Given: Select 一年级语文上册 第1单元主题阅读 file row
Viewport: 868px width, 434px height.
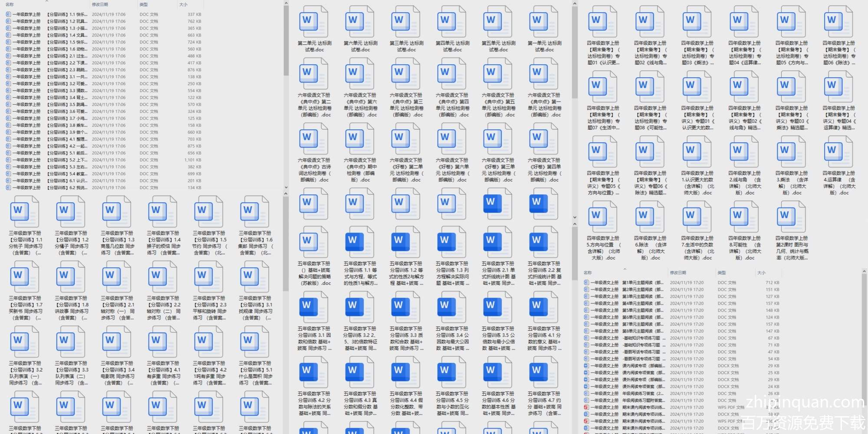Looking at the screenshot, I should (x=642, y=283).
